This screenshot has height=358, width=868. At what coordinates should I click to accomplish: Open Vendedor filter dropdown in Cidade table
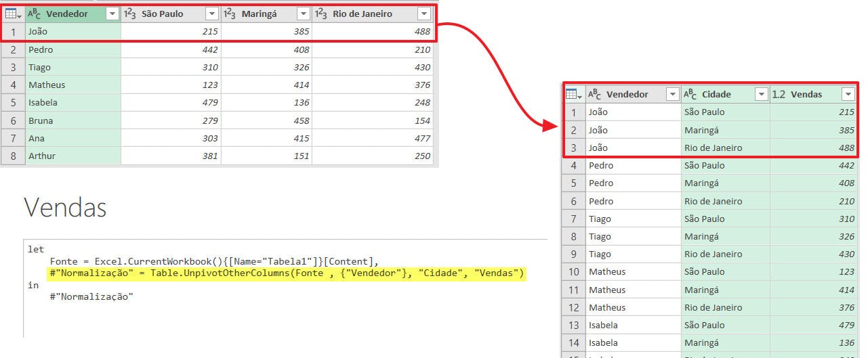673,94
